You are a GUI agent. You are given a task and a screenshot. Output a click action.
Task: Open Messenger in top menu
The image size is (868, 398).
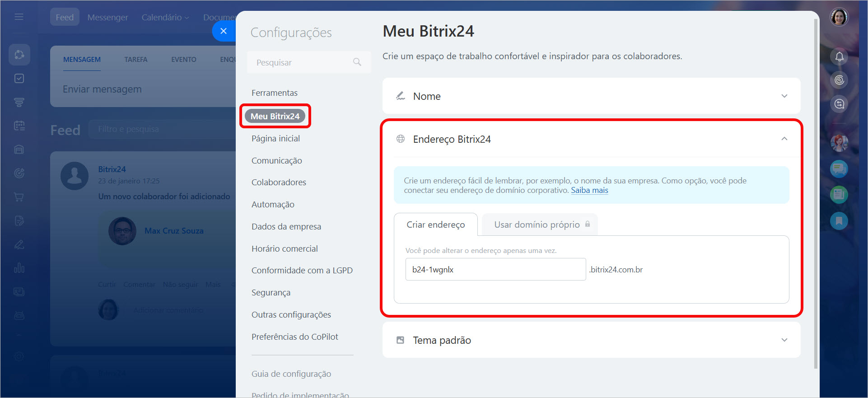click(x=107, y=17)
